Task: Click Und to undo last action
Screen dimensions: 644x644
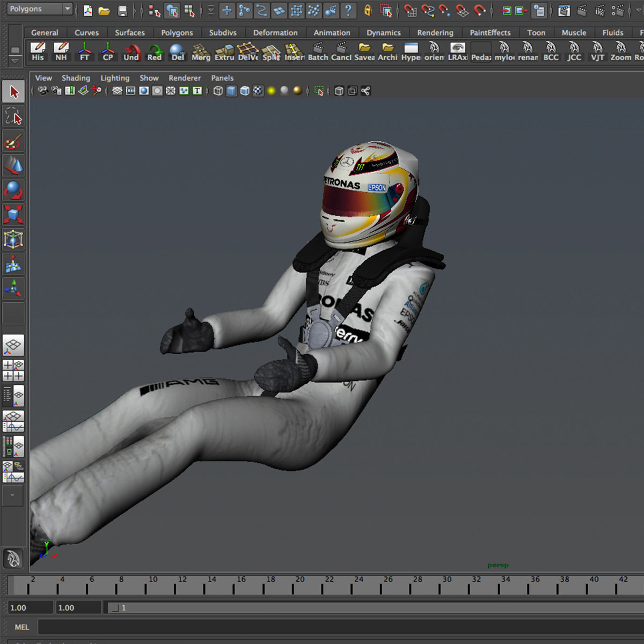Action: click(130, 52)
